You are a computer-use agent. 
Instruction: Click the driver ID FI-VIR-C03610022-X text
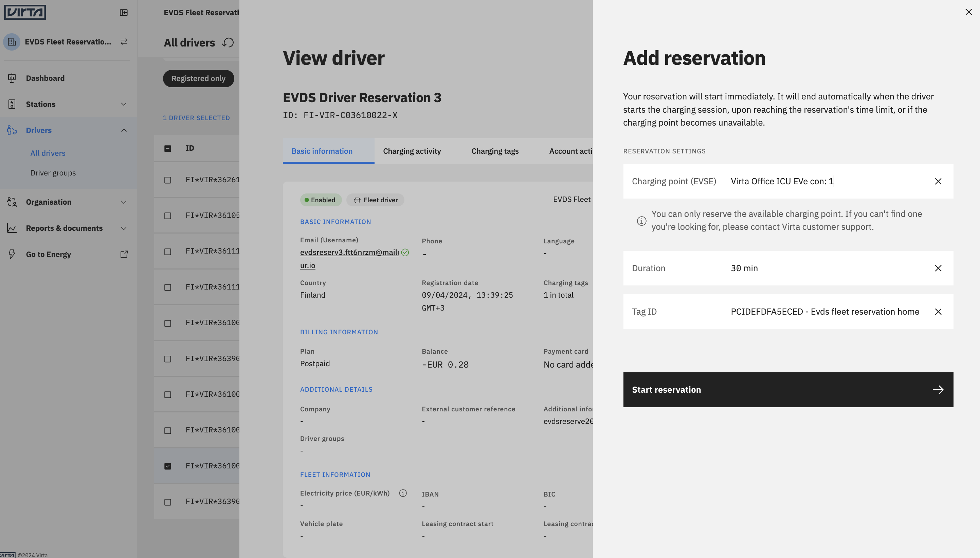click(x=340, y=115)
